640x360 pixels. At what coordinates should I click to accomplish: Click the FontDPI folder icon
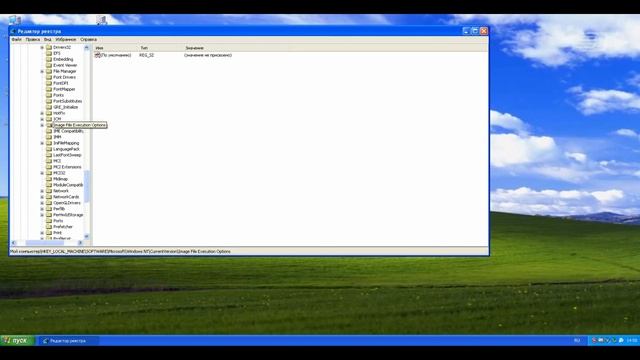[x=49, y=83]
